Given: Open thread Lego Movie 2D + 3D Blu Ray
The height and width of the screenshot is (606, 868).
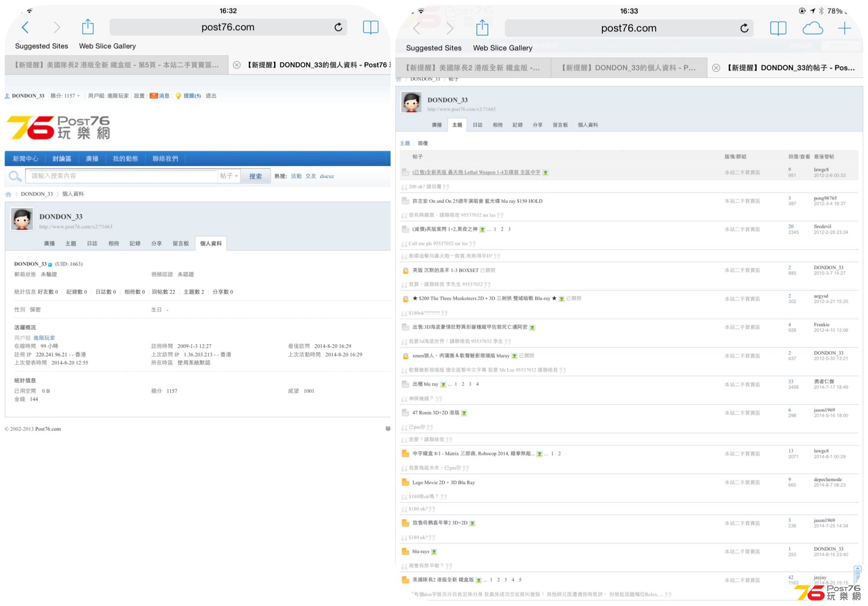Looking at the screenshot, I should pos(444,482).
